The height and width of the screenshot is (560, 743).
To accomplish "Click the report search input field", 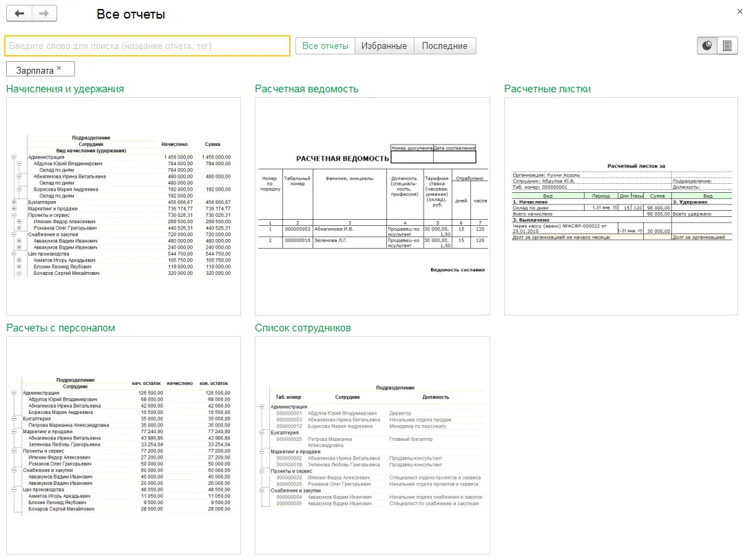I will (x=147, y=46).
